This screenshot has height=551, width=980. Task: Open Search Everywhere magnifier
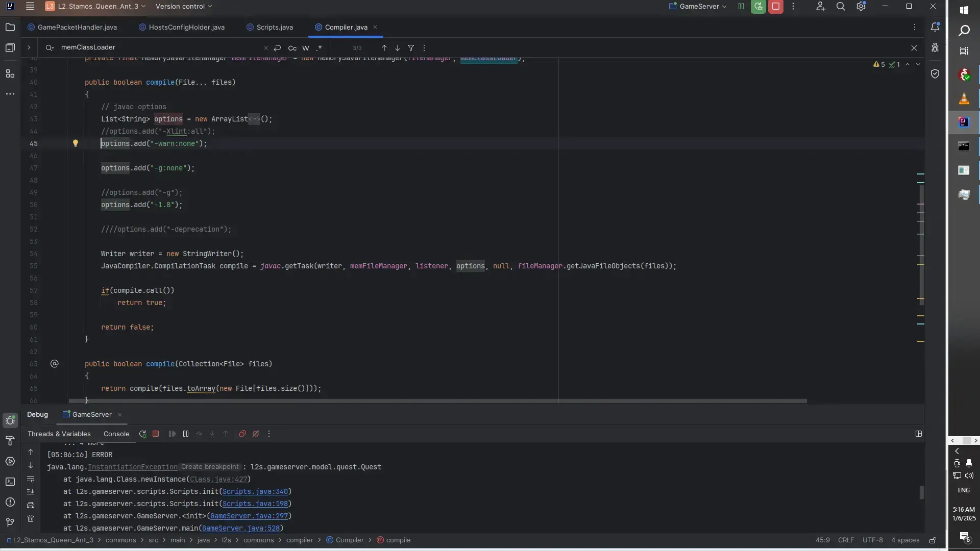click(x=841, y=7)
